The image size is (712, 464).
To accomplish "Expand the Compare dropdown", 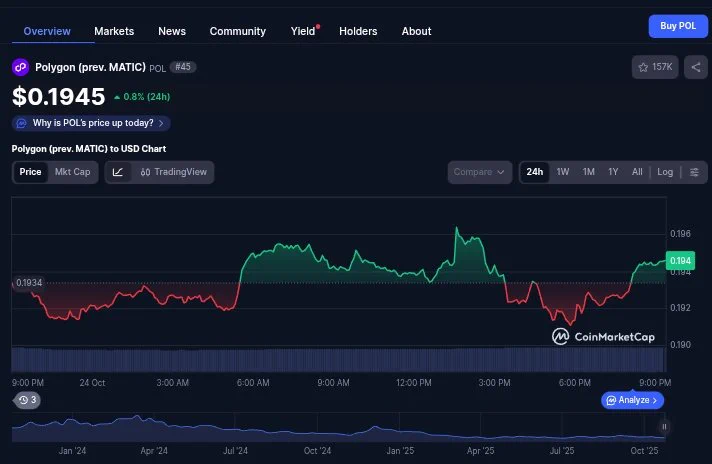I will (480, 172).
